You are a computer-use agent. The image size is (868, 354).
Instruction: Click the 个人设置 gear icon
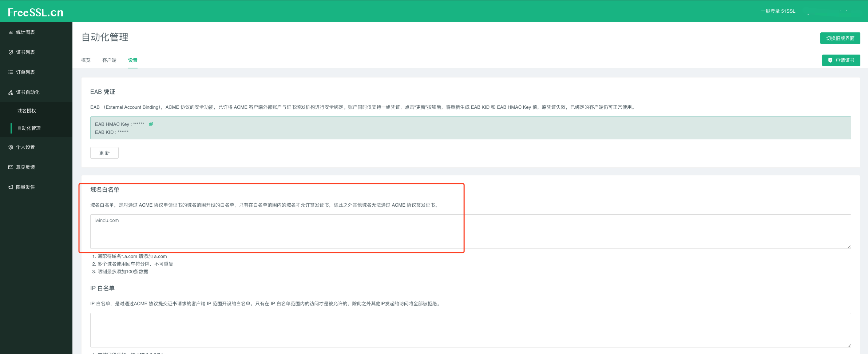tap(11, 147)
